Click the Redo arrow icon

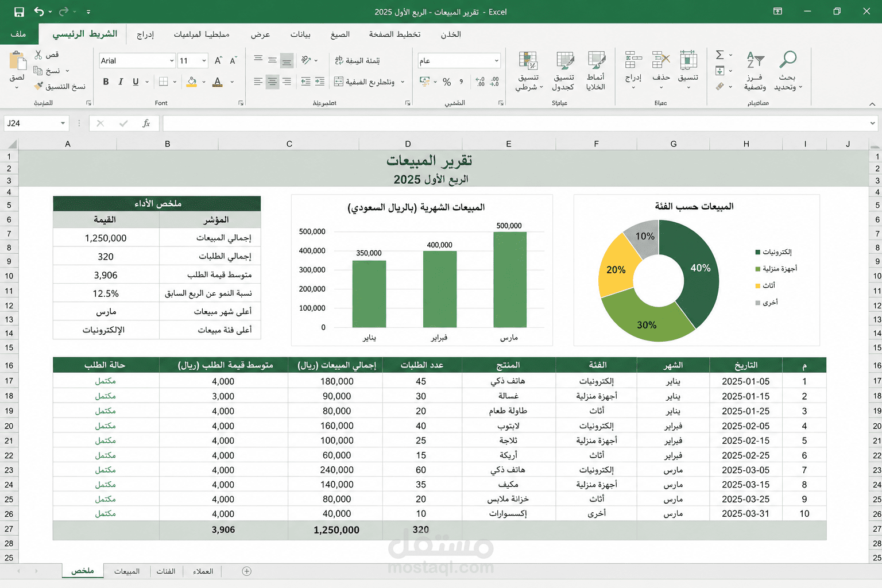(64, 11)
